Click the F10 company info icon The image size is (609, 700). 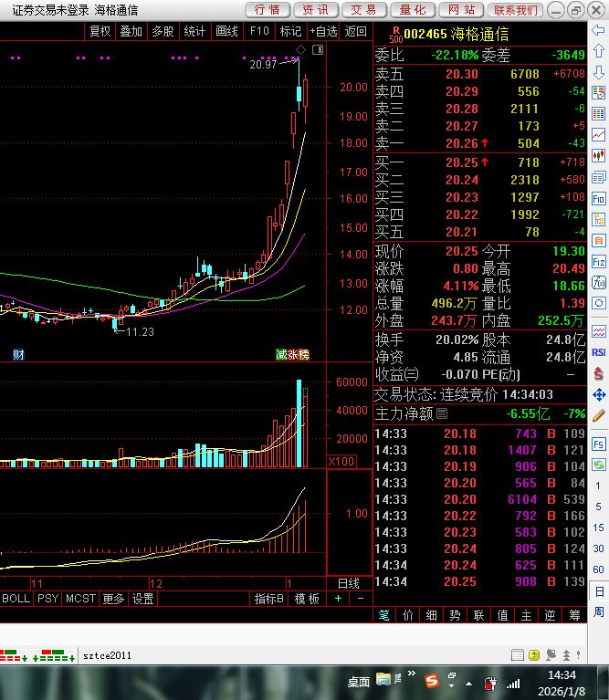[598, 198]
